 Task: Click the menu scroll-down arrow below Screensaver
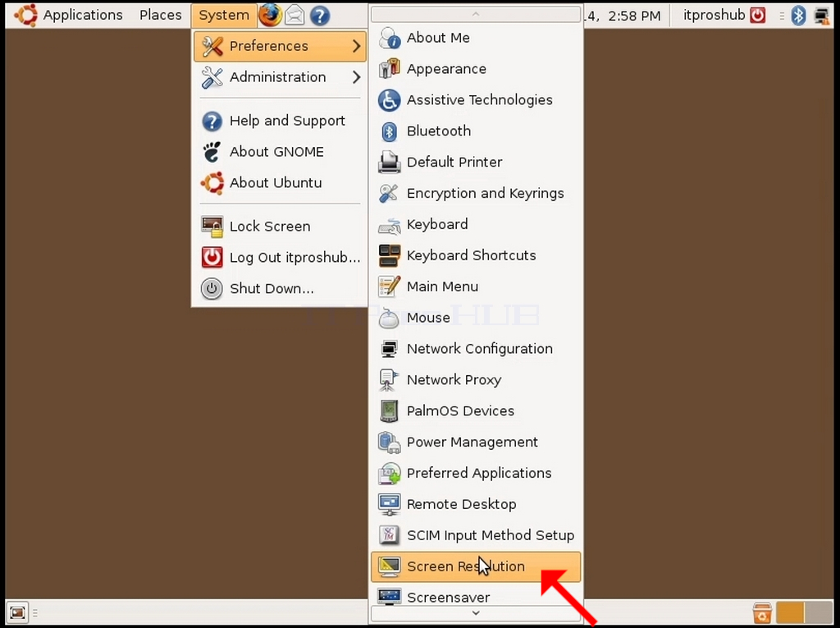coord(476,613)
